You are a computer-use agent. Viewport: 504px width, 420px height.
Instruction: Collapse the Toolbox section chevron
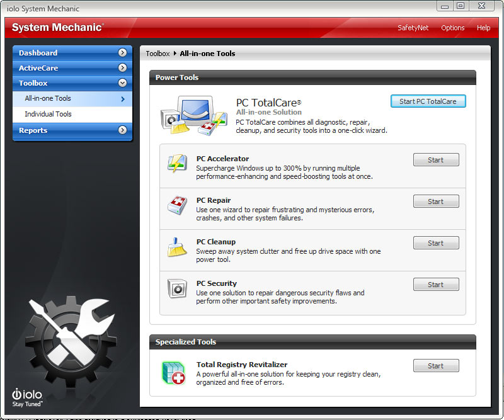pyautogui.click(x=122, y=83)
